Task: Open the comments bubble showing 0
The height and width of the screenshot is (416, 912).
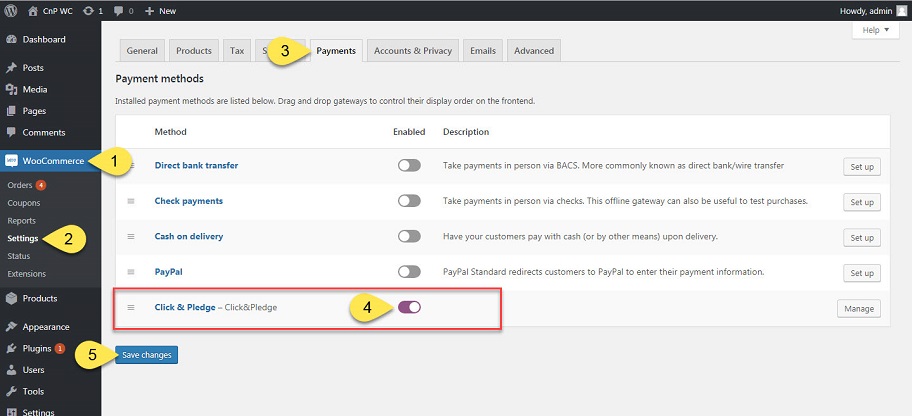Action: [x=124, y=10]
